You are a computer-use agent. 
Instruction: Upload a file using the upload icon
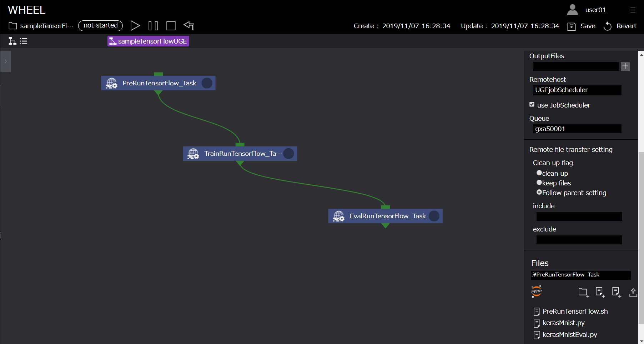633,292
